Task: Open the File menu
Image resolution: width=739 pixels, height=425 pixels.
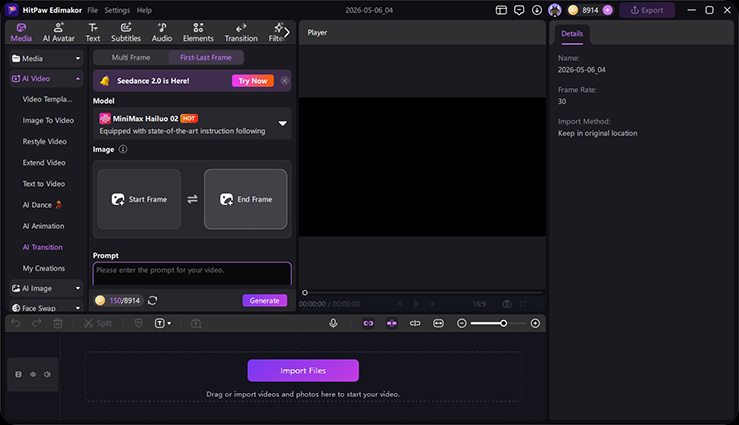Action: coord(92,10)
